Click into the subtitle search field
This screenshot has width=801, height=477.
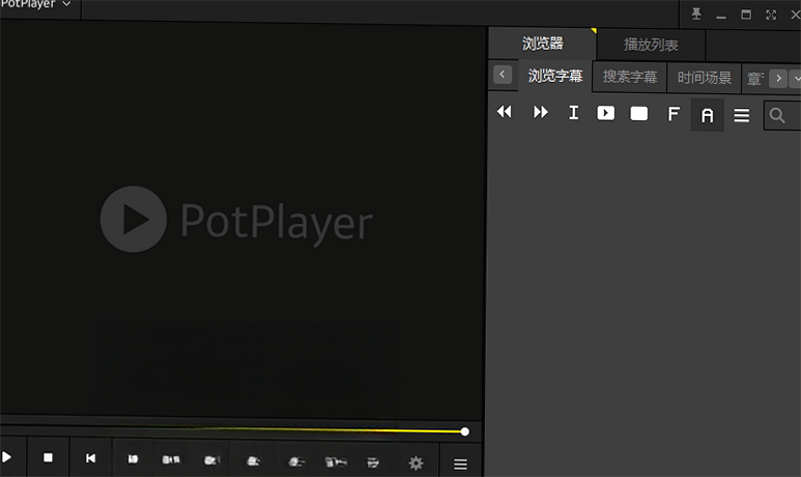782,115
